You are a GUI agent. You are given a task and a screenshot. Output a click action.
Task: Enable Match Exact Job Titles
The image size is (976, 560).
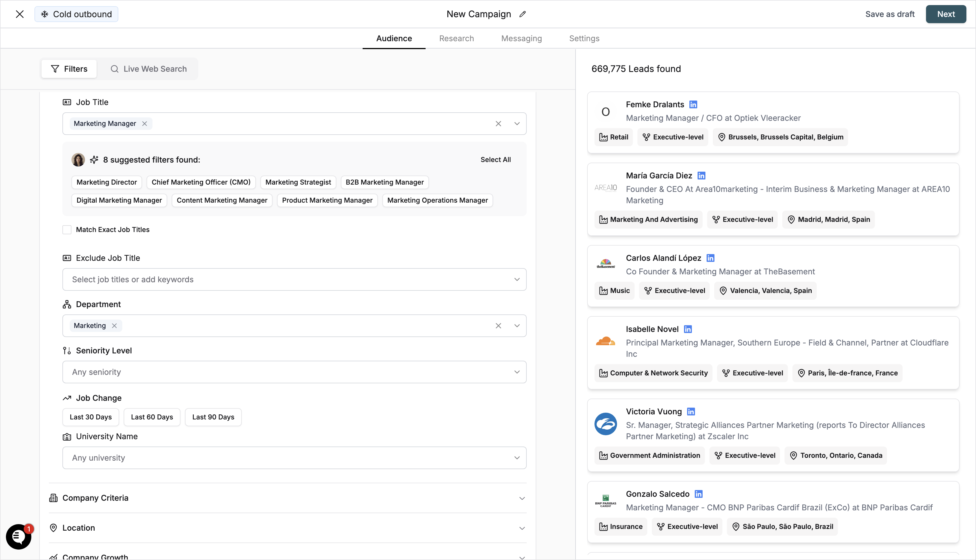click(x=67, y=229)
